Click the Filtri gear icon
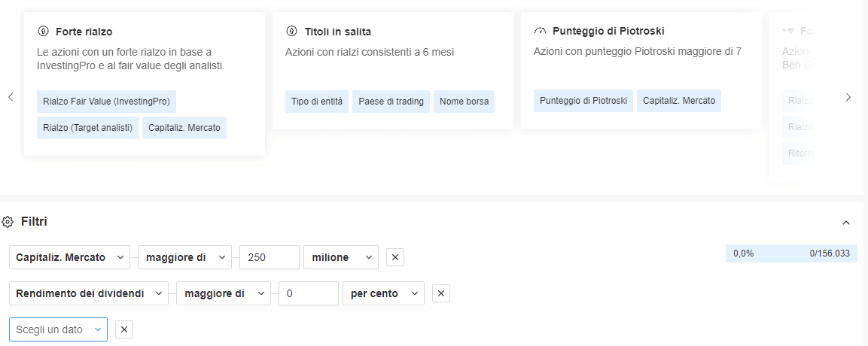868x346 pixels. pos(8,222)
